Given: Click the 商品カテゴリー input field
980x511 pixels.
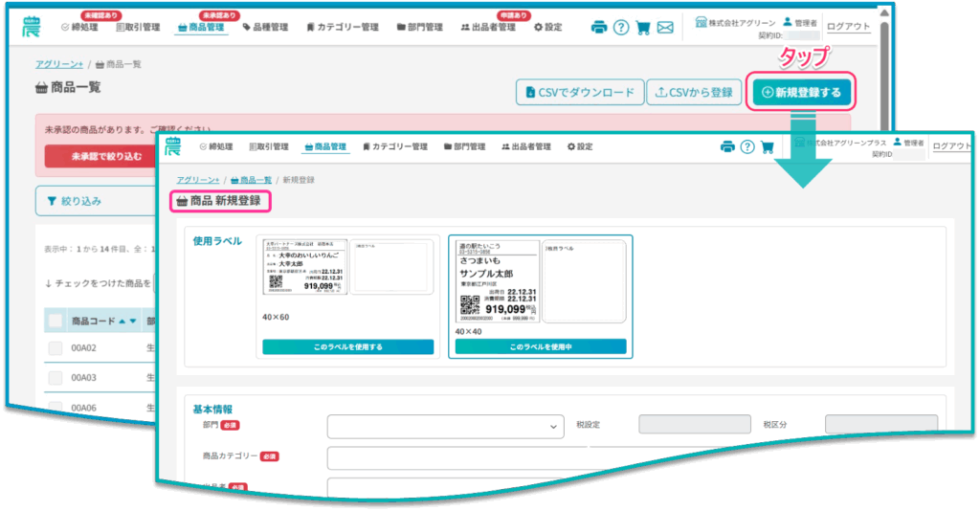Looking at the screenshot, I should (632, 457).
